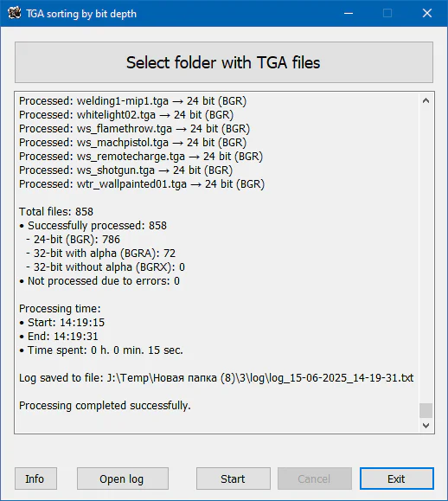Click the Log saved to file path line
The width and height of the screenshot is (448, 501).
216,378
